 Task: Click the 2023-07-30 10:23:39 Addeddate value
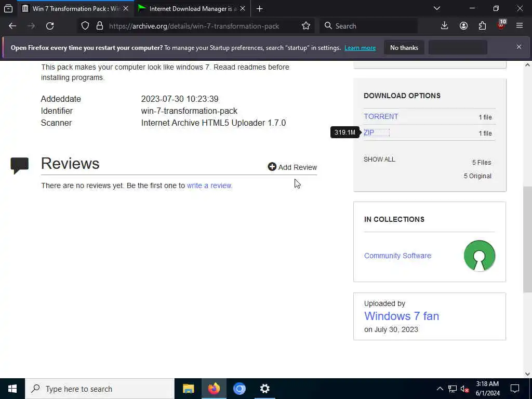point(179,99)
